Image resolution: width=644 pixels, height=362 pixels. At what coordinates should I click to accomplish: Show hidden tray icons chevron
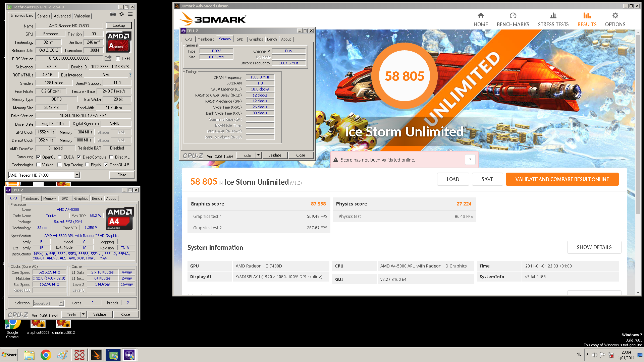click(x=587, y=355)
